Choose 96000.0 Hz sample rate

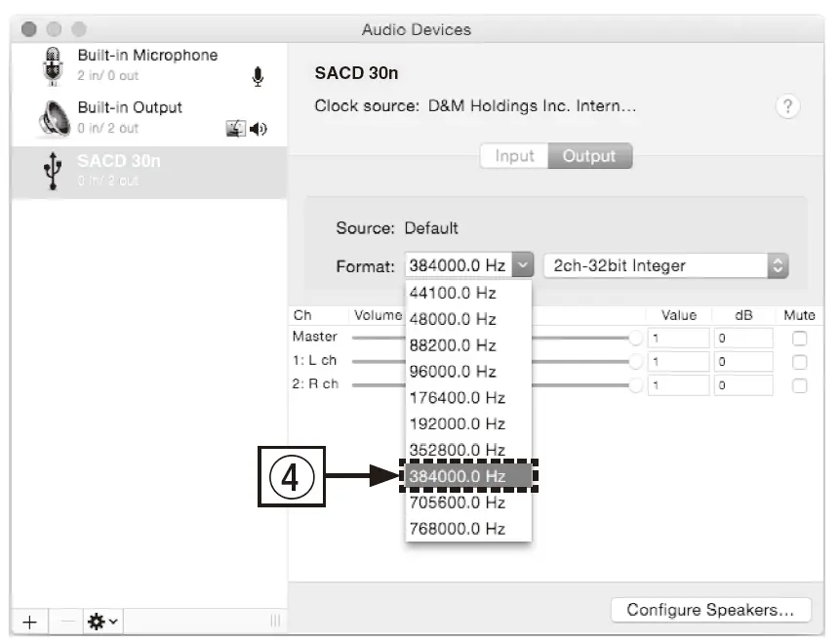click(468, 372)
